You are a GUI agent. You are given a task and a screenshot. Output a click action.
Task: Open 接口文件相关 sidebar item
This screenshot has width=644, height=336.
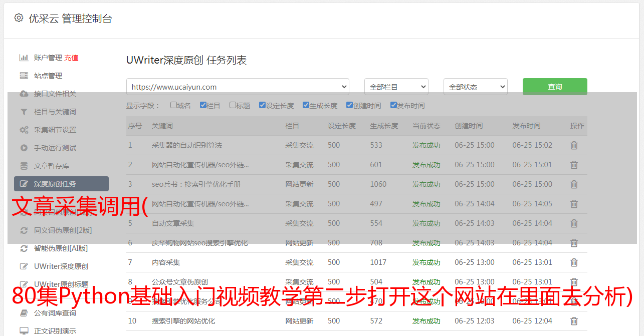(55, 94)
